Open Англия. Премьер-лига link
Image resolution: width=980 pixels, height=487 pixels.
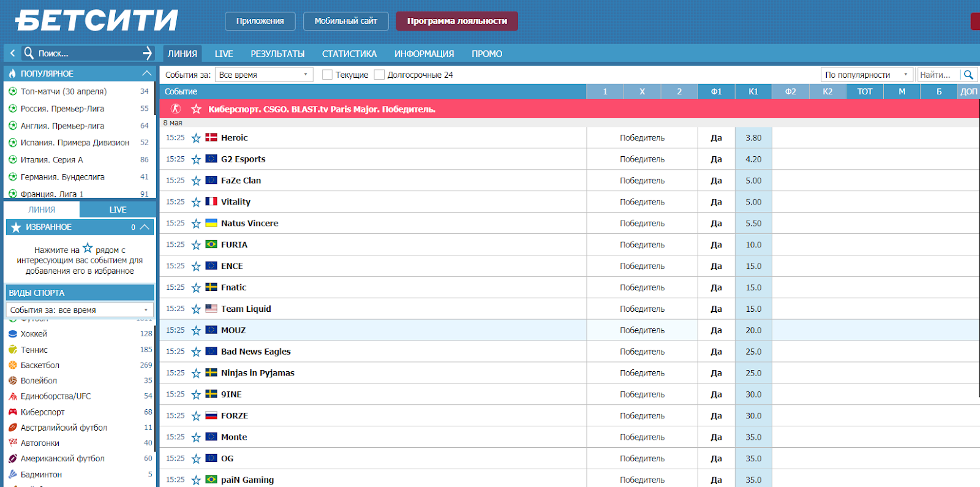(x=62, y=126)
